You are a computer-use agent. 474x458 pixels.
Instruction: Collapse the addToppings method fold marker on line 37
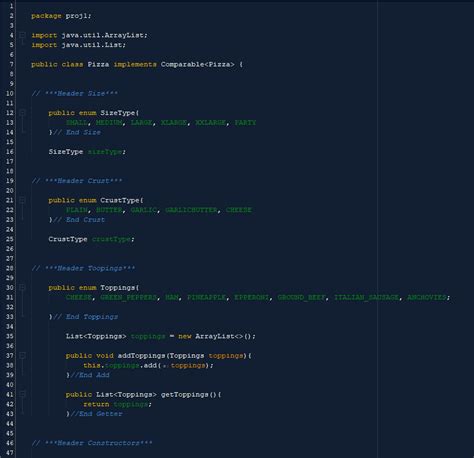(22, 355)
